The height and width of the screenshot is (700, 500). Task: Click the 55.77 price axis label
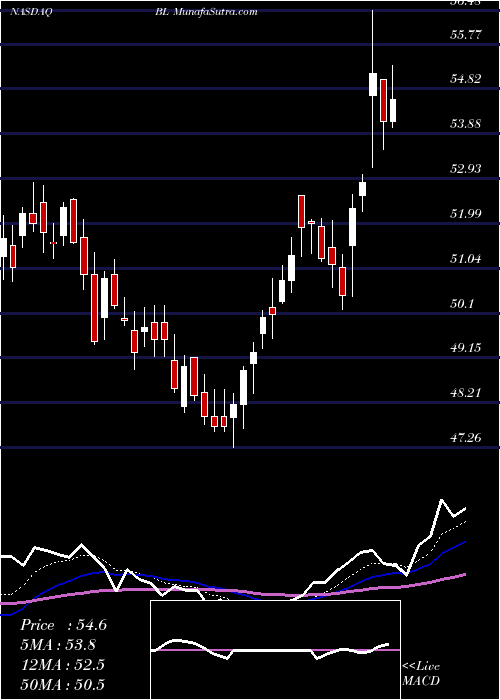[x=466, y=34]
